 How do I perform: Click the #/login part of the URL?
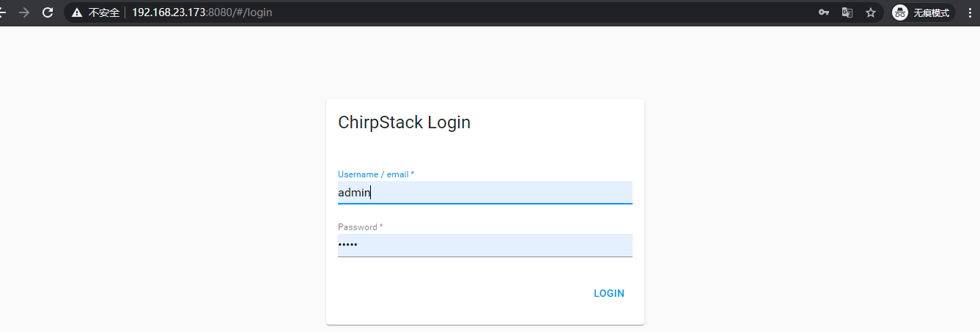click(x=254, y=12)
